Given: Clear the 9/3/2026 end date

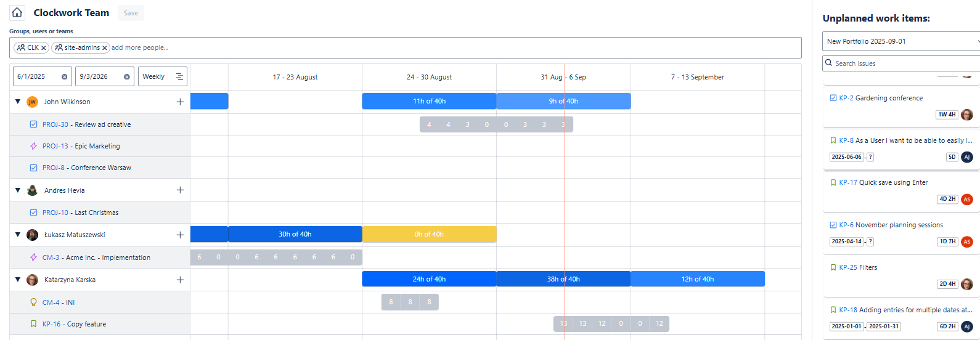Looking at the screenshot, I should pyautogui.click(x=126, y=77).
